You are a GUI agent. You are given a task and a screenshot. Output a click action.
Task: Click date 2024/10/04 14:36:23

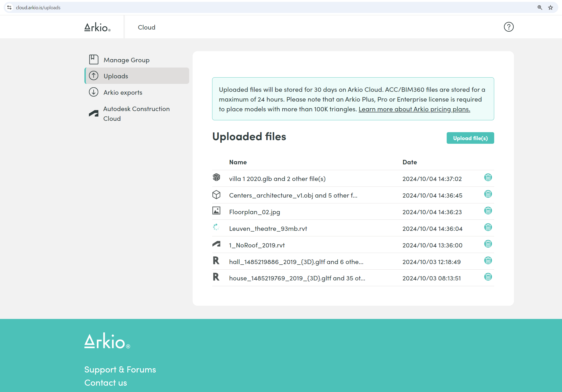click(432, 212)
